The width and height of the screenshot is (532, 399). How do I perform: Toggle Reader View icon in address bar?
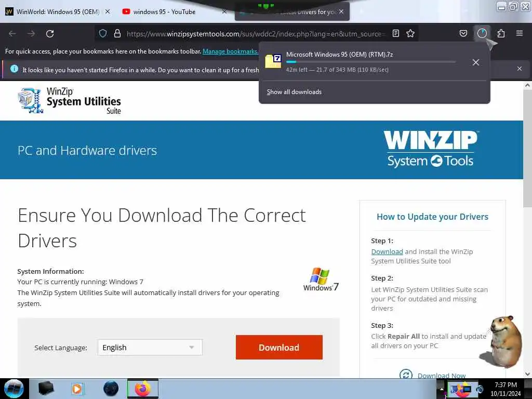click(395, 33)
